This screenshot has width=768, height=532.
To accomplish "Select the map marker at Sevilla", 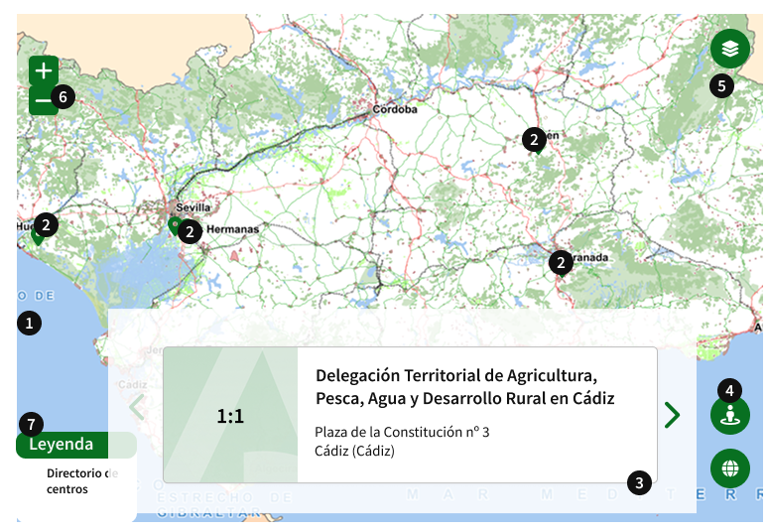I will (175, 226).
